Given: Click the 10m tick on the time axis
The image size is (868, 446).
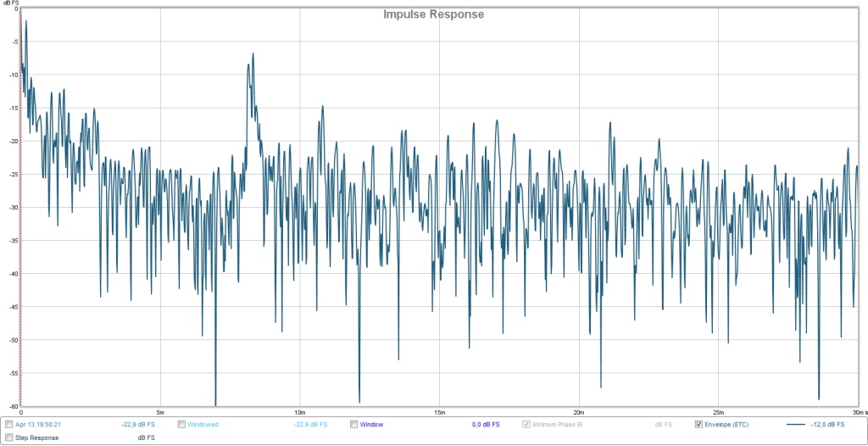Looking at the screenshot, I should click(299, 412).
